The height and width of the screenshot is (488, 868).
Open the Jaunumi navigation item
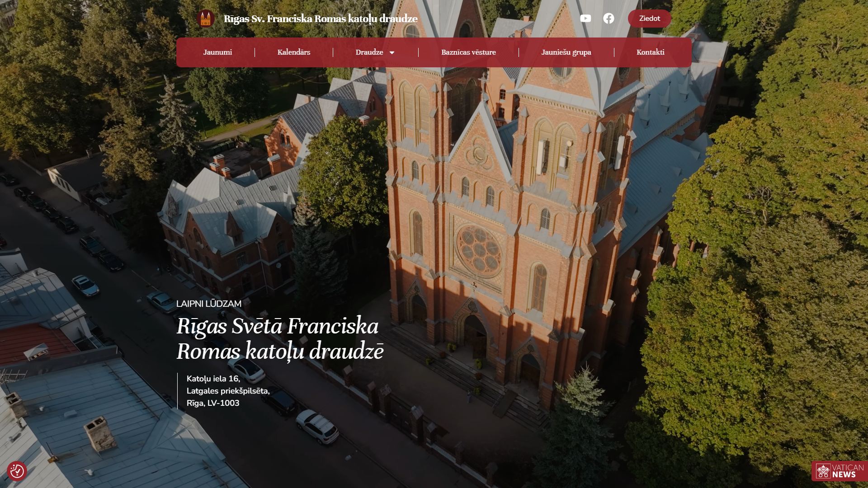pyautogui.click(x=217, y=52)
